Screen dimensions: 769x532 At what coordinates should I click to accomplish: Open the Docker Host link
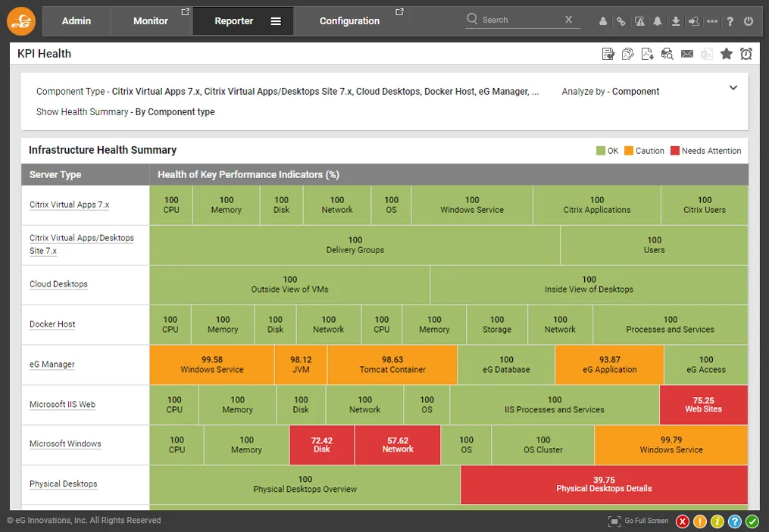pyautogui.click(x=52, y=324)
